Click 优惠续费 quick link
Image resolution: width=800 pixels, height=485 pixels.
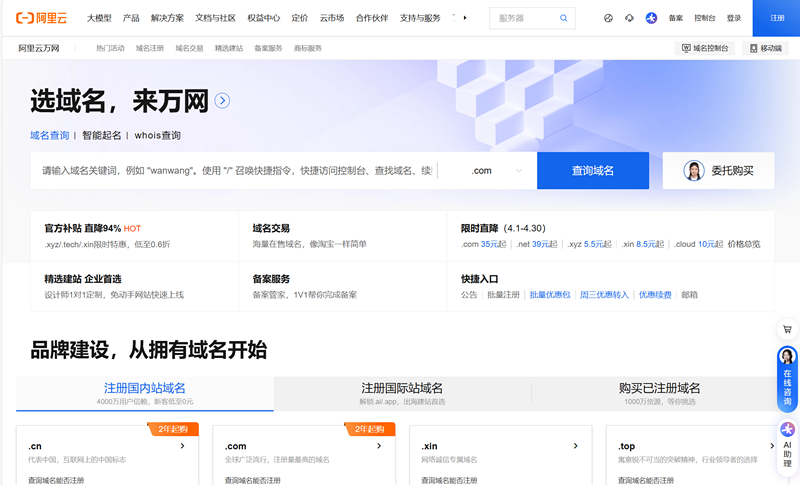[655, 294]
